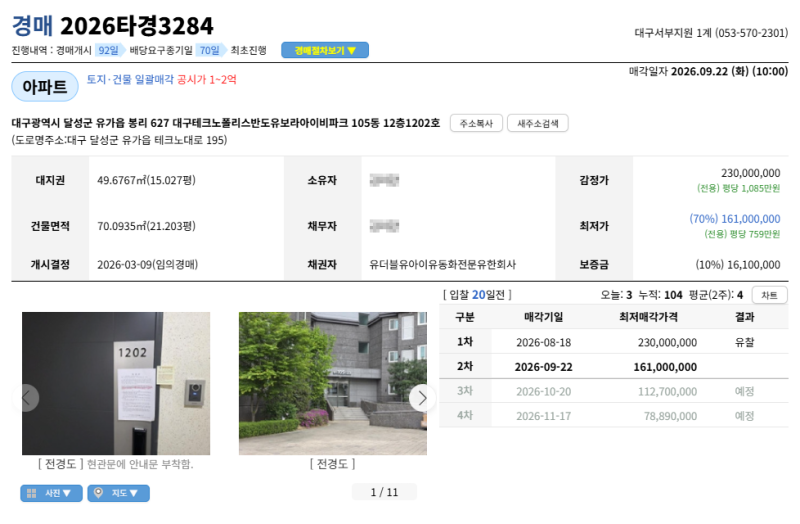Open the building entrance photo thumbnail
Screen dimensions: 800x524
[x=333, y=383]
